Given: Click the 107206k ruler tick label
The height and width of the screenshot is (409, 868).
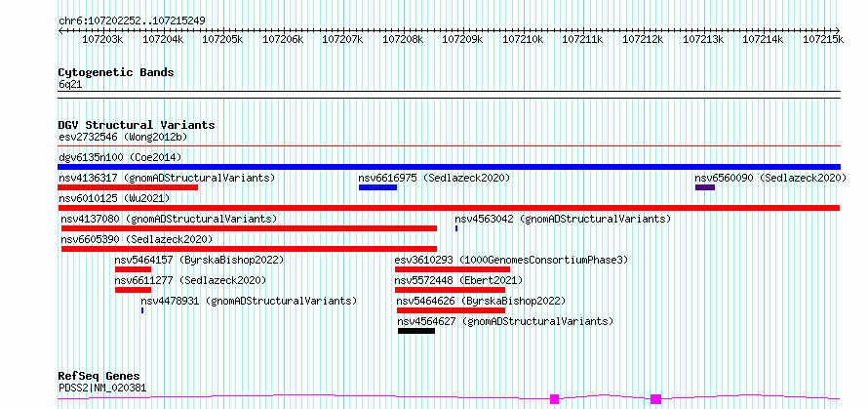Looking at the screenshot, I should (x=283, y=39).
